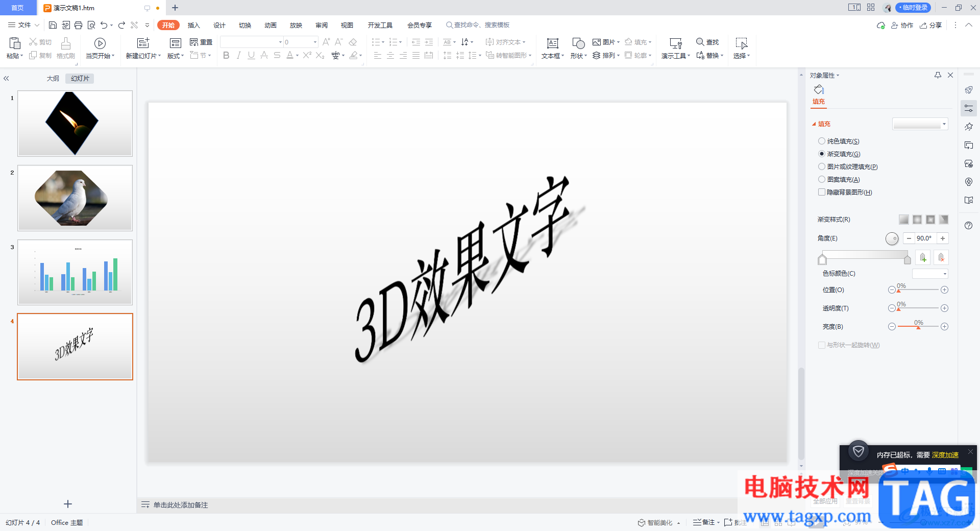Viewport: 980px width, 531px height.
Task: Open the Design ribbon tab
Action: (x=219, y=25)
